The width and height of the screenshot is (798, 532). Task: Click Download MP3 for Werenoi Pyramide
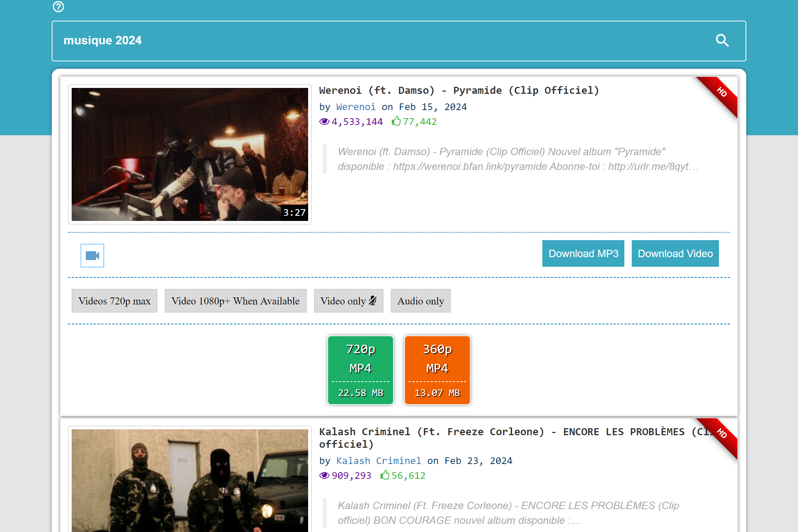584,253
